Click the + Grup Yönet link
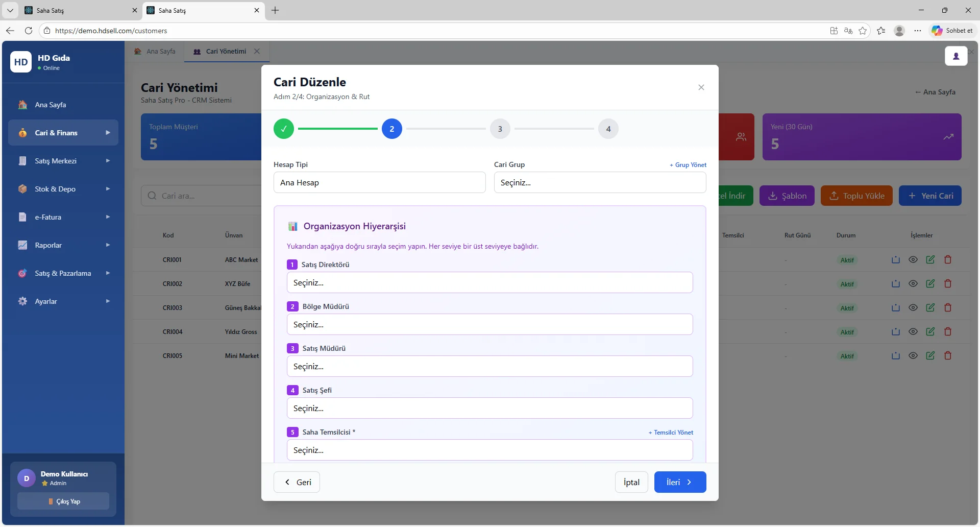 click(x=688, y=165)
